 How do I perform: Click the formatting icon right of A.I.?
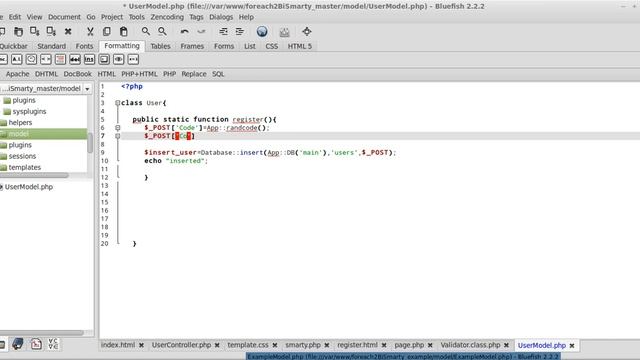click(x=31, y=60)
